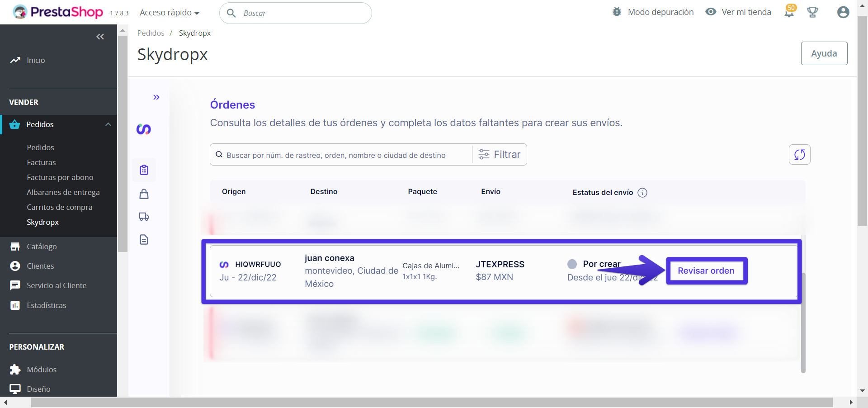Open the Skydropx bag icon
868x408 pixels.
(x=144, y=194)
